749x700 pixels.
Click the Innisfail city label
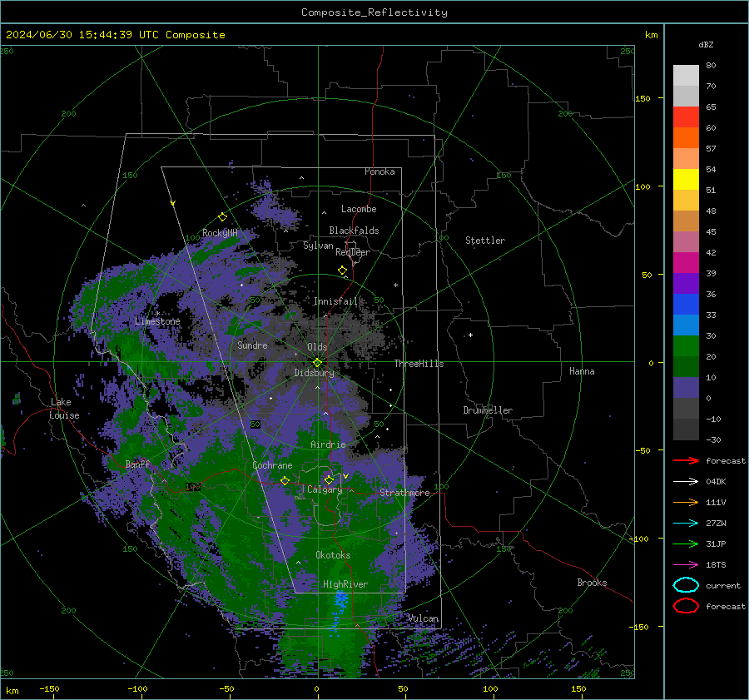[x=335, y=301]
